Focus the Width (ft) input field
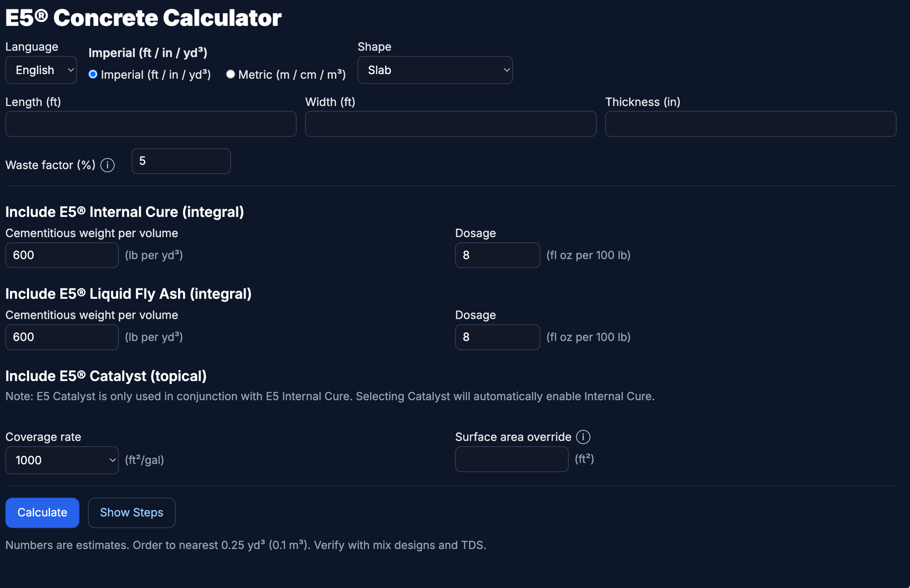 click(x=450, y=124)
